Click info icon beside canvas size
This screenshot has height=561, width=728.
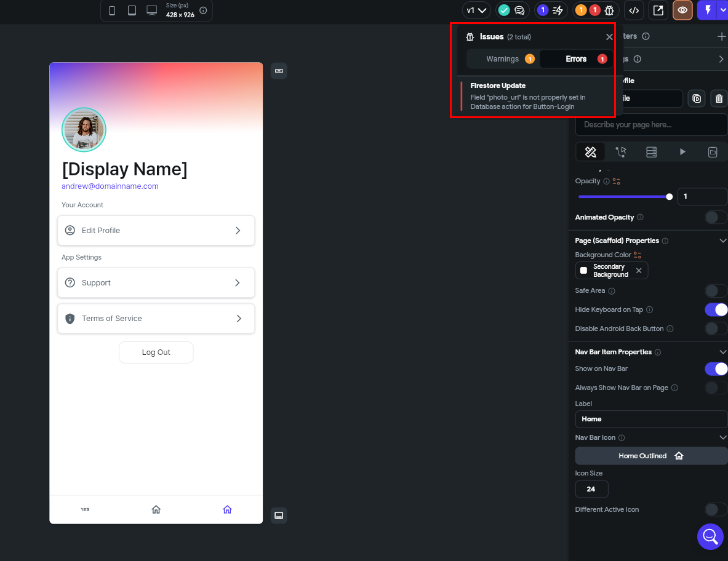(x=203, y=10)
